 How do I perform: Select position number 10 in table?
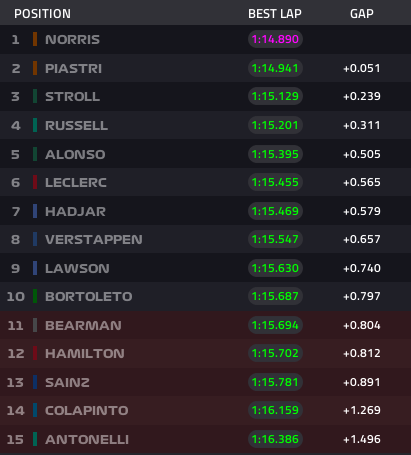point(16,296)
